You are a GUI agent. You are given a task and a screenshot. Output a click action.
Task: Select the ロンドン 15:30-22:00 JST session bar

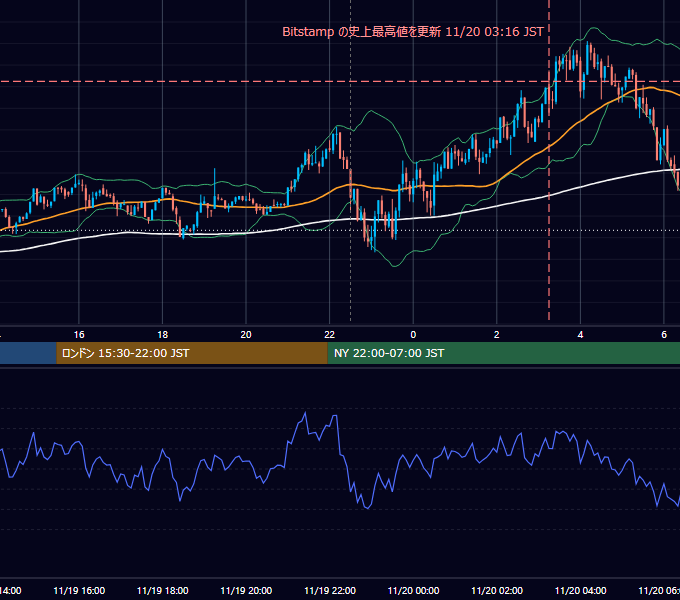pyautogui.click(x=192, y=353)
